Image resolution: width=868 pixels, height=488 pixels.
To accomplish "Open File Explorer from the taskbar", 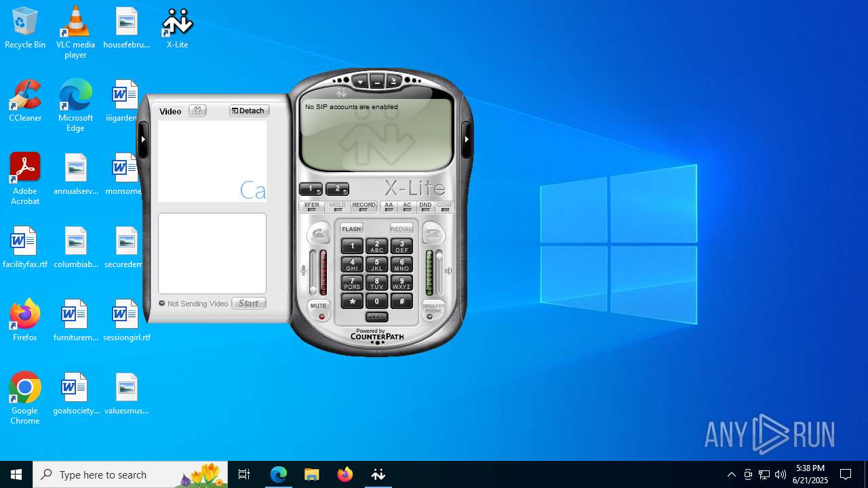I will [x=312, y=474].
